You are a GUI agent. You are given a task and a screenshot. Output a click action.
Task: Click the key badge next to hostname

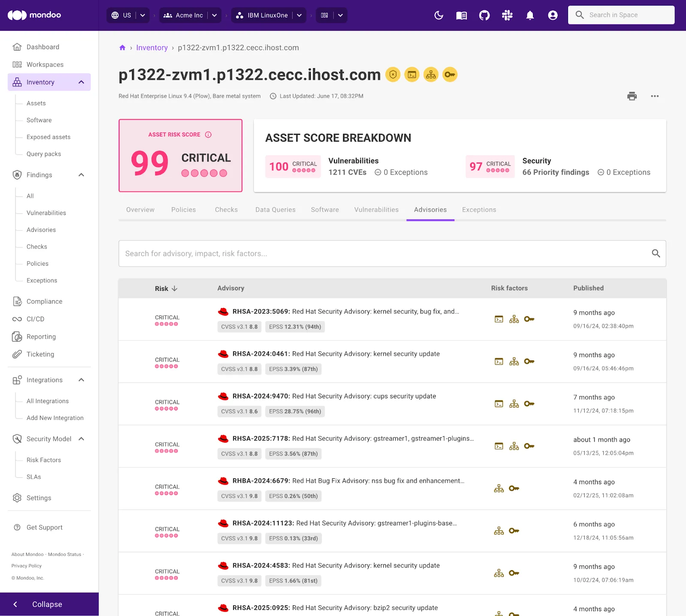click(x=450, y=75)
